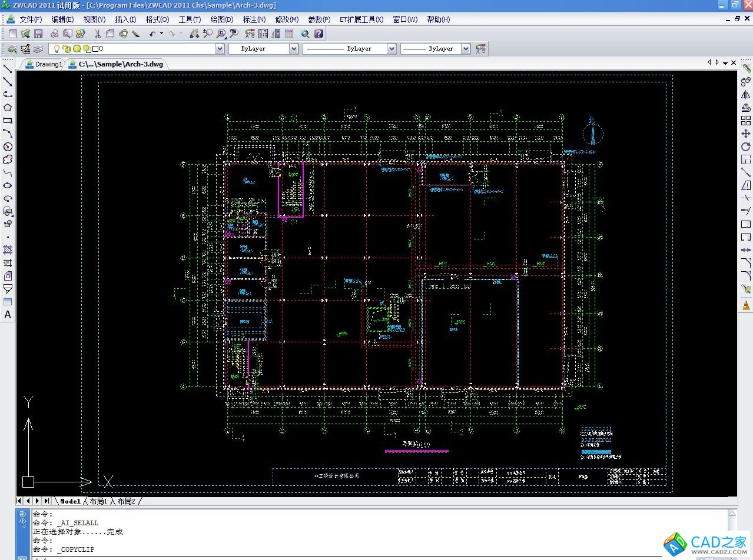The width and height of the screenshot is (753, 560).
Task: Select the Model tab
Action: click(x=71, y=501)
